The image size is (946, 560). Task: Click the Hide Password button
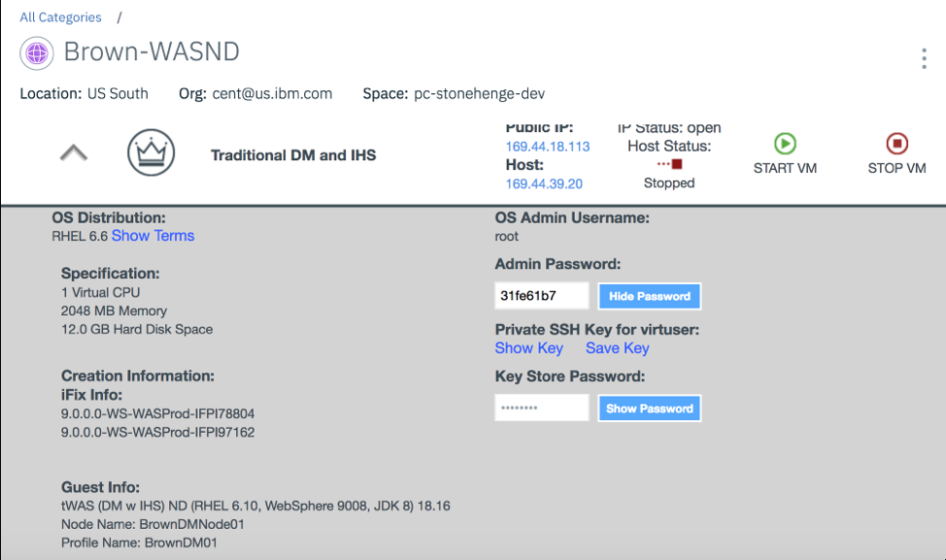point(649,296)
